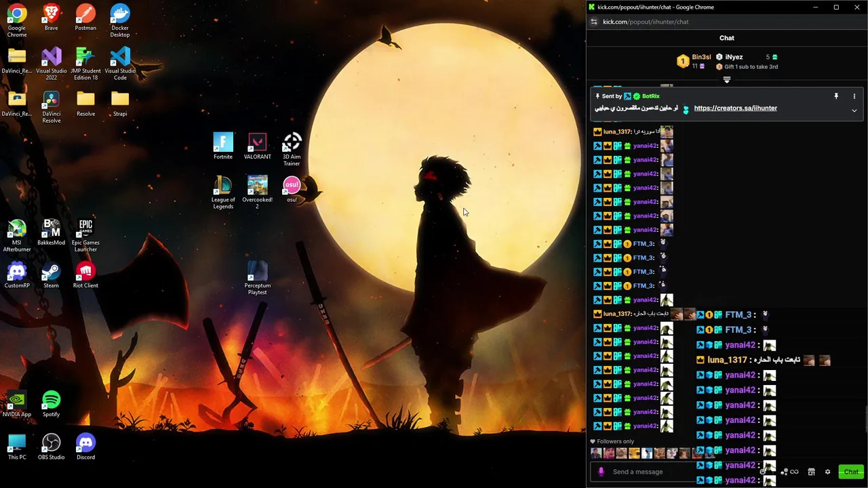Click the infinity points icon
This screenshot has width=868, height=488.
point(794,472)
